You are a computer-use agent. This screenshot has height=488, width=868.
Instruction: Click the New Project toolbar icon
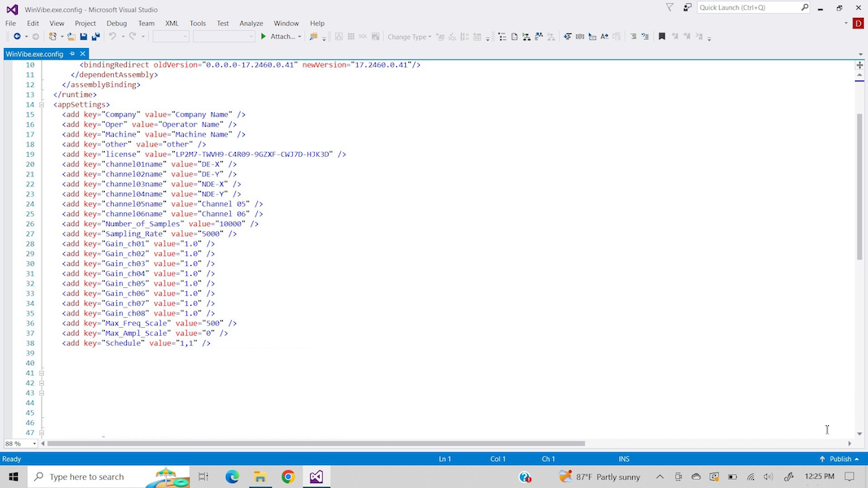coord(53,37)
